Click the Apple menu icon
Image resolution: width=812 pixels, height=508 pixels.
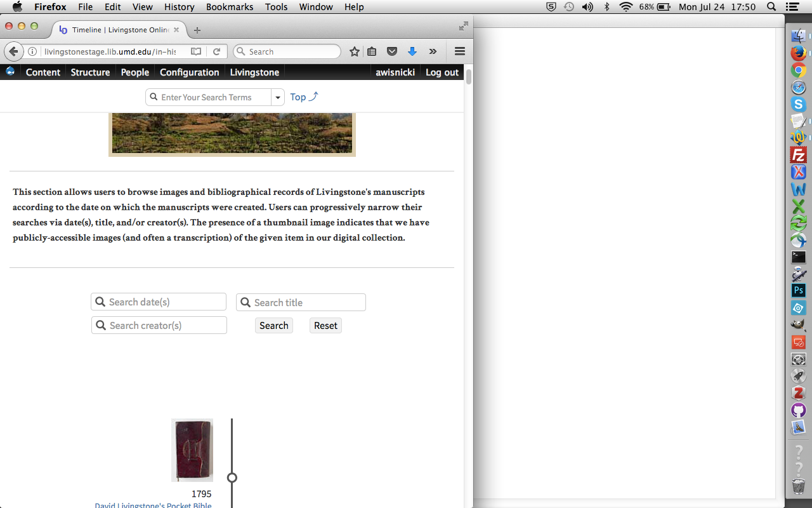(17, 7)
